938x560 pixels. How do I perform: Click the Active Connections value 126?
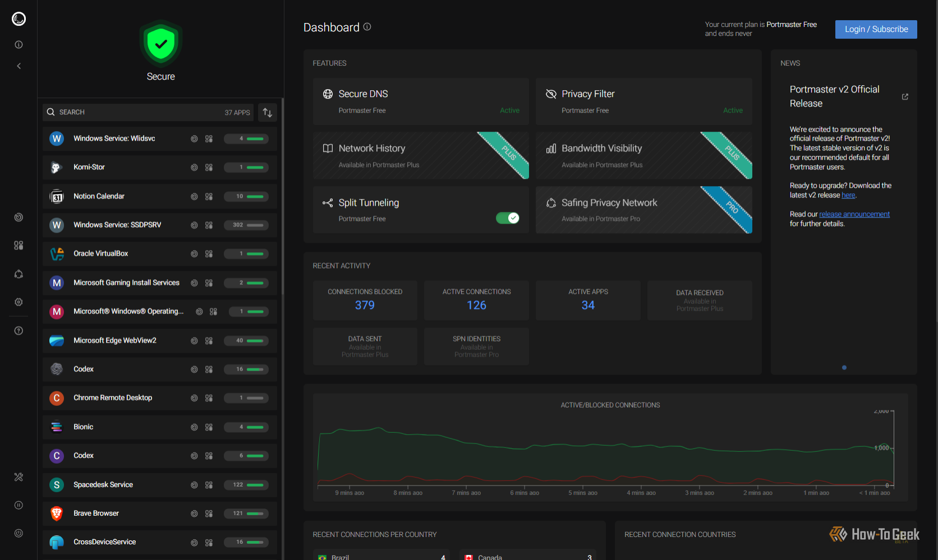476,306
